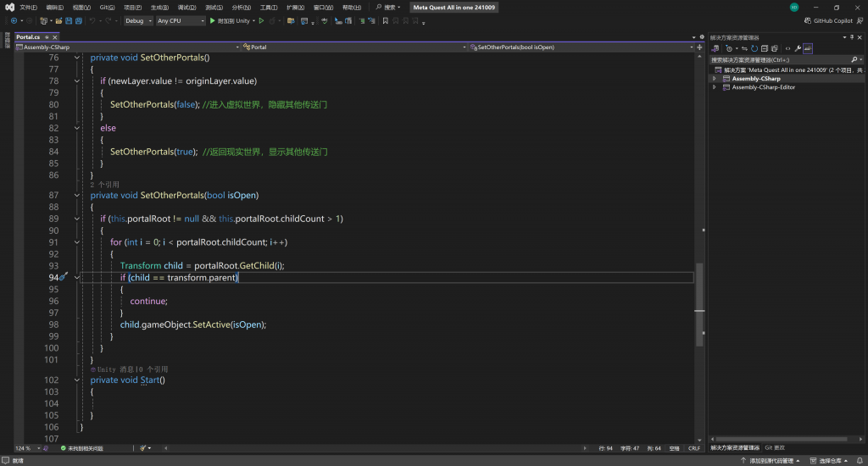The image size is (868, 466).
Task: Open the Portal class navigation dropdown
Action: pyautogui.click(x=354, y=47)
